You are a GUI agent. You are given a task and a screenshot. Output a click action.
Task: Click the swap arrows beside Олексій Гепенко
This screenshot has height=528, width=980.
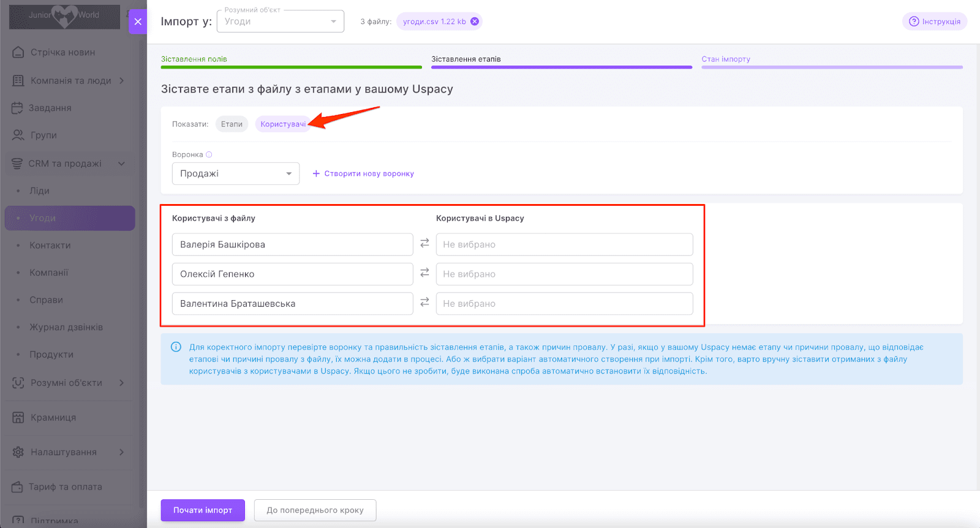(424, 273)
